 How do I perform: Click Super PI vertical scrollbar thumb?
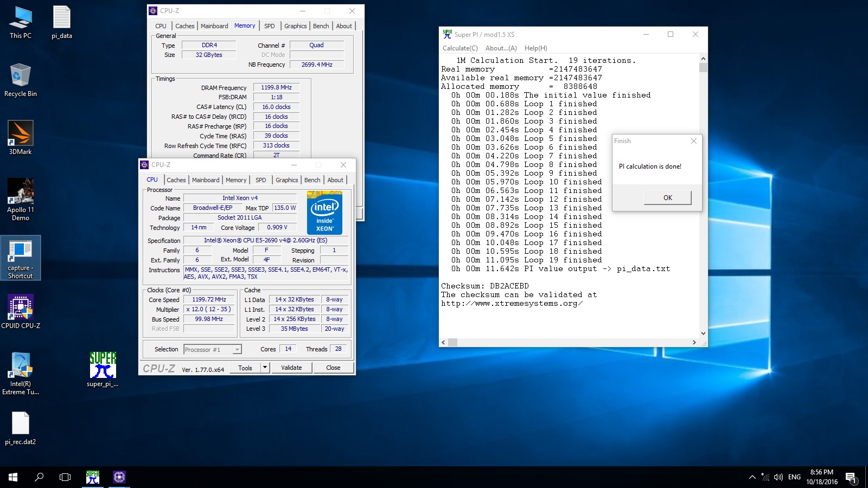[x=703, y=68]
